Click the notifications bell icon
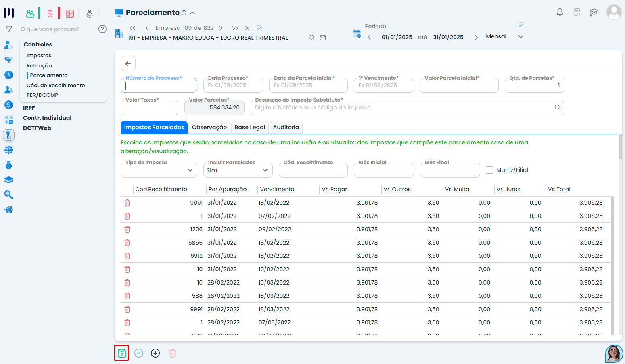 560,12
